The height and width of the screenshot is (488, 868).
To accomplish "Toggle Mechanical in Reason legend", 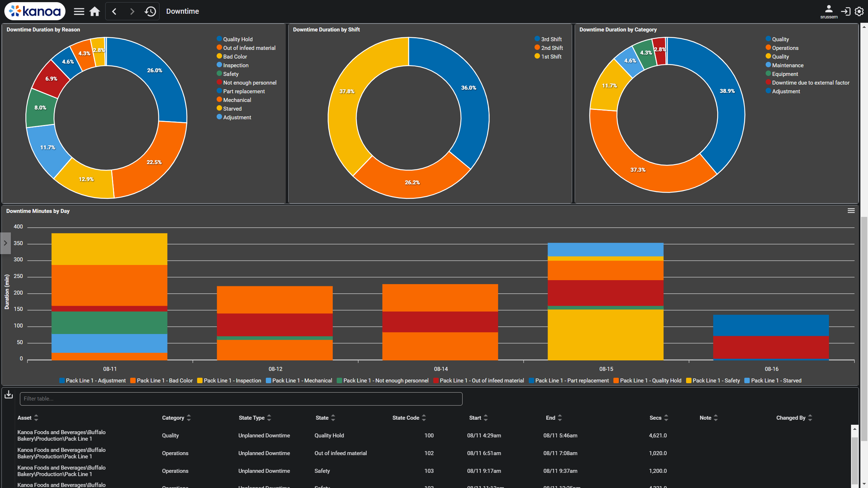I will click(x=234, y=100).
